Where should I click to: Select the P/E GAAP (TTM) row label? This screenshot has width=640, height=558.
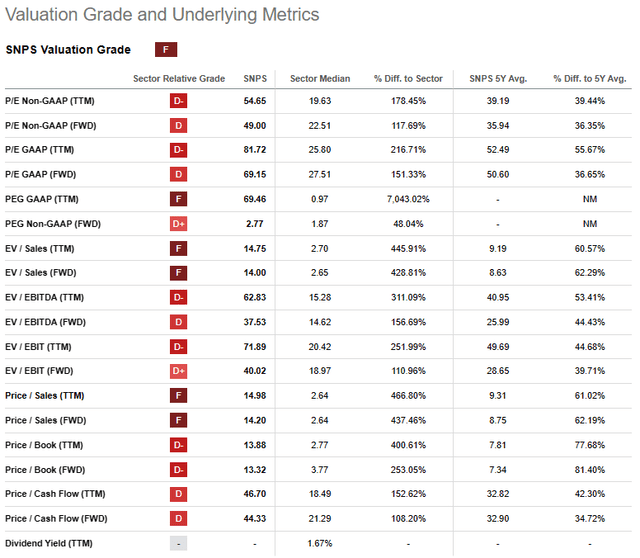[x=40, y=150]
